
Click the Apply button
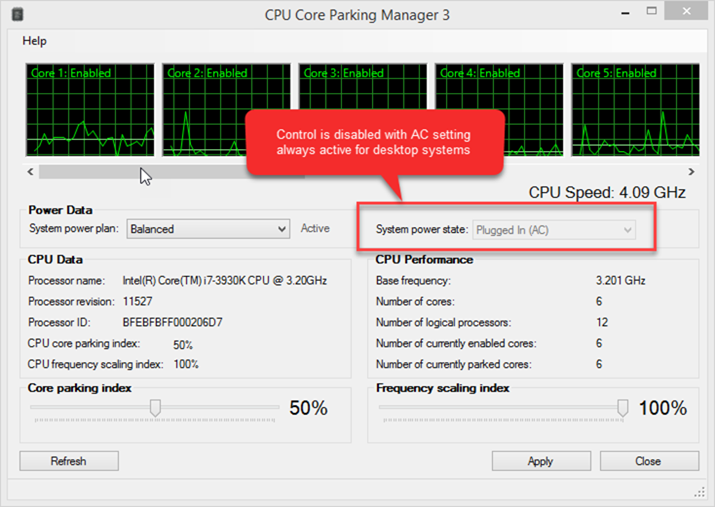pos(541,461)
